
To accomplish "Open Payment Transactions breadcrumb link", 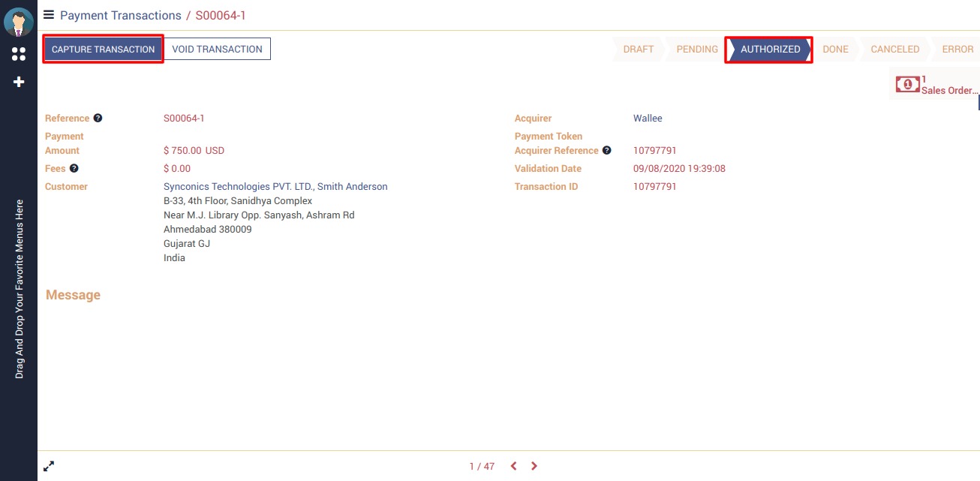I will (120, 16).
